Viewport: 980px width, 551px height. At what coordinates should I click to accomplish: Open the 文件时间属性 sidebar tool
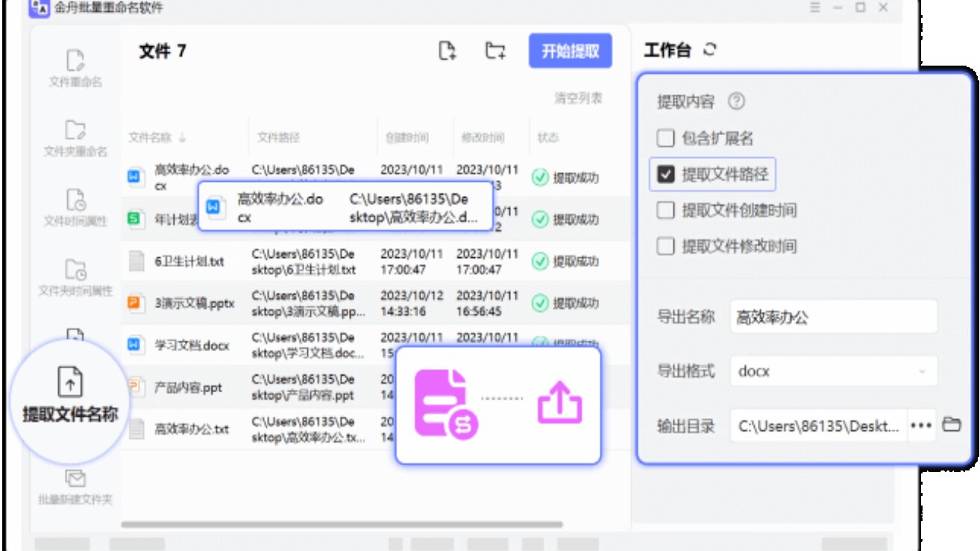[x=75, y=207]
